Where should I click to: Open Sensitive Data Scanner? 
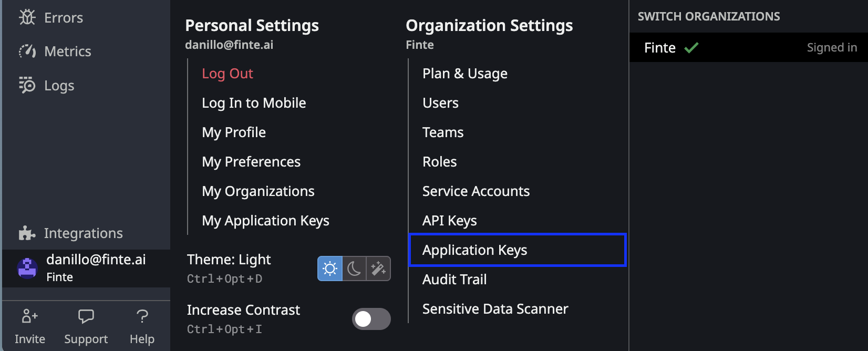coord(495,309)
